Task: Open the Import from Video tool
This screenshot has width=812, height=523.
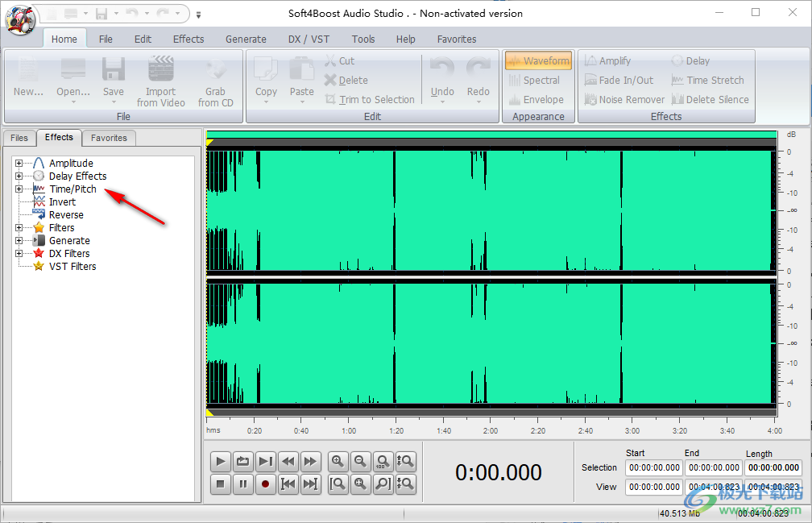Action: click(160, 81)
